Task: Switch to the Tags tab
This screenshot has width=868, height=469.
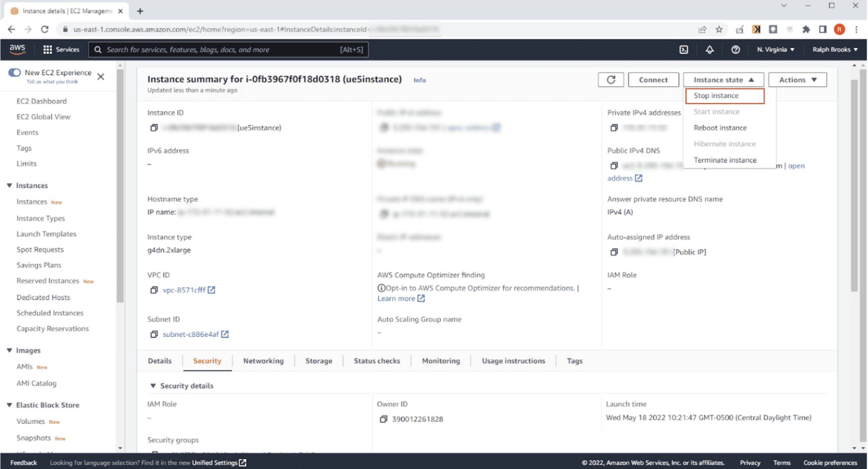Action: click(x=574, y=361)
